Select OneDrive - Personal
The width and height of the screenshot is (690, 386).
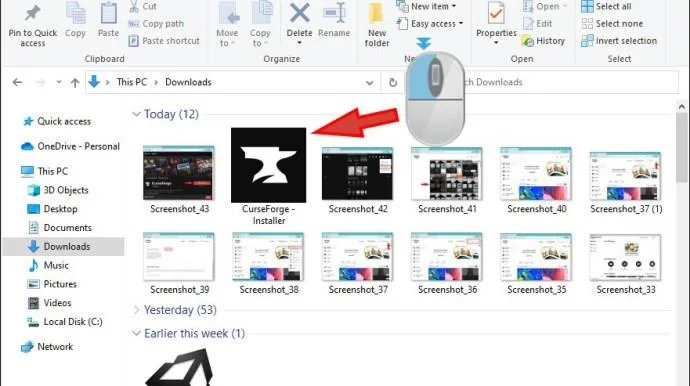pos(70,146)
